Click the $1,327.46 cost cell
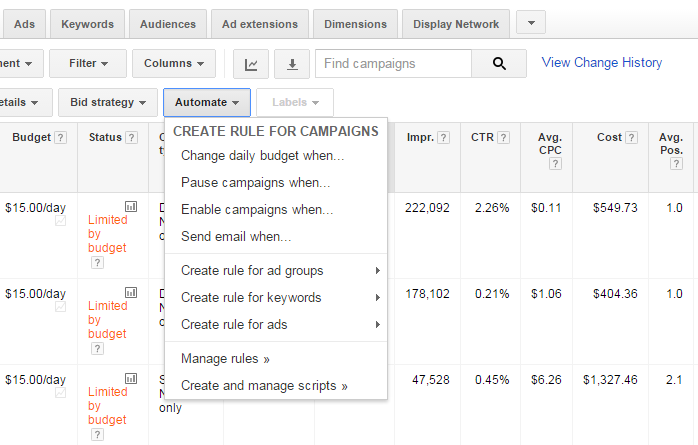 pyautogui.click(x=610, y=380)
